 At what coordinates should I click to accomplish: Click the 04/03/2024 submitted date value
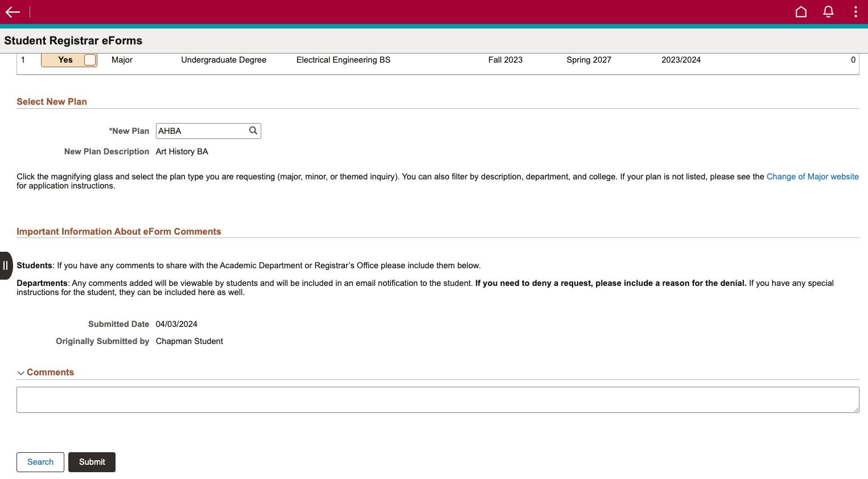click(x=176, y=324)
